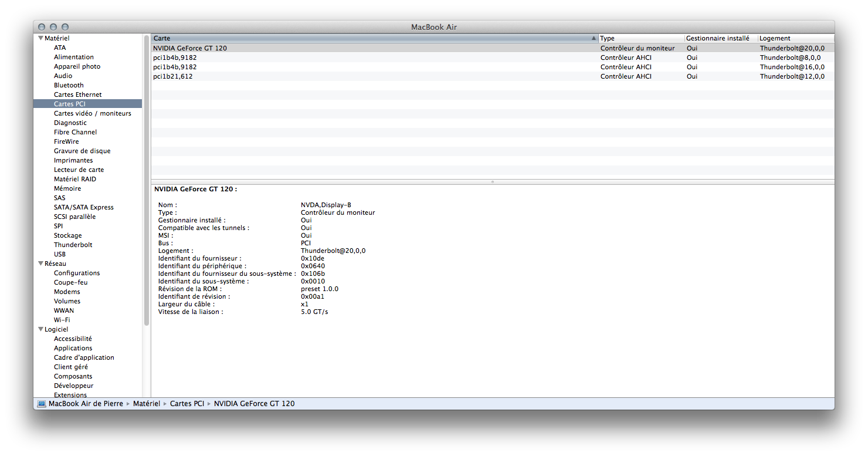
Task: Click Cartes PCI in the path bar
Action: coord(187,404)
